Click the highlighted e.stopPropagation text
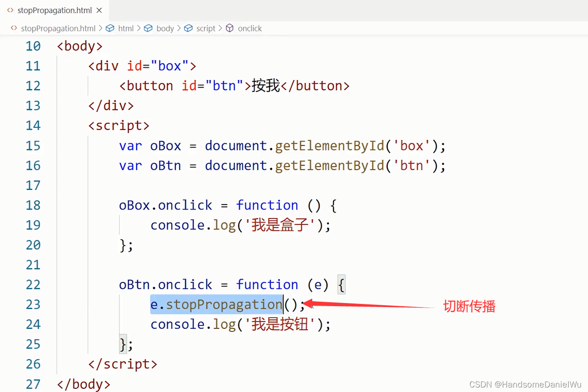Image resolution: width=588 pixels, height=392 pixels. pos(216,304)
